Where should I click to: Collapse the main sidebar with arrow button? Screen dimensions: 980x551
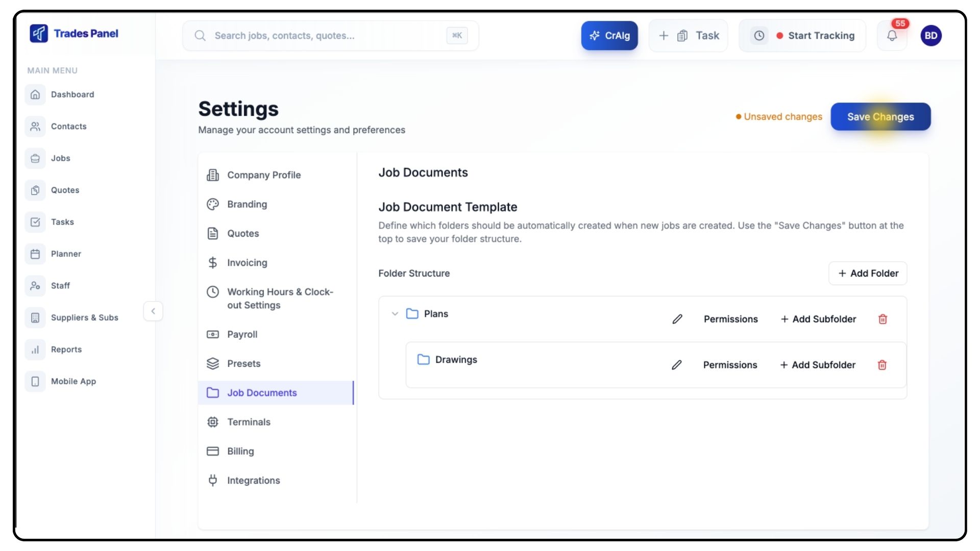point(153,311)
